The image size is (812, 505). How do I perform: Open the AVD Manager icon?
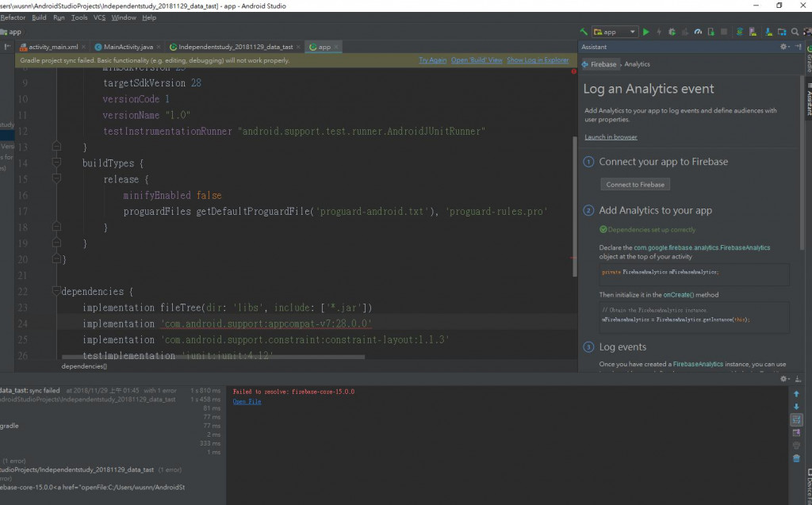point(753,32)
